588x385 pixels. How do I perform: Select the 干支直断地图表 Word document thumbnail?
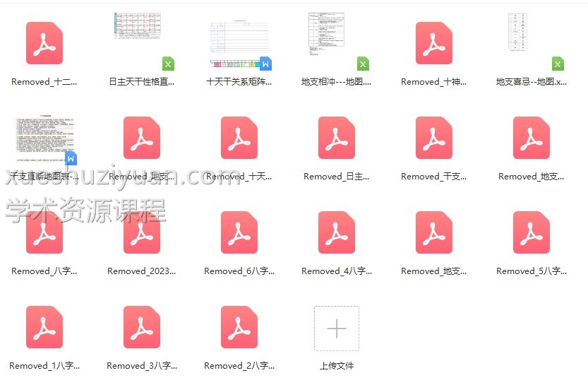pyautogui.click(x=45, y=140)
